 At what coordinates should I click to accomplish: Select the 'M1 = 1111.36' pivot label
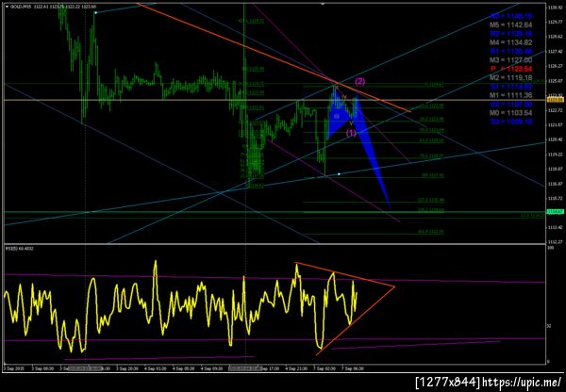pyautogui.click(x=510, y=95)
